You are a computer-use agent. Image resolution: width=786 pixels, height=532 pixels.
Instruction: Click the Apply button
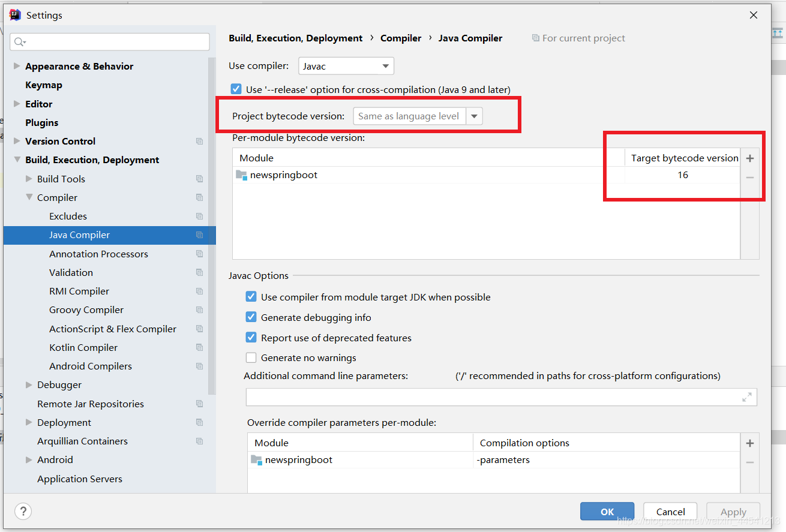733,511
